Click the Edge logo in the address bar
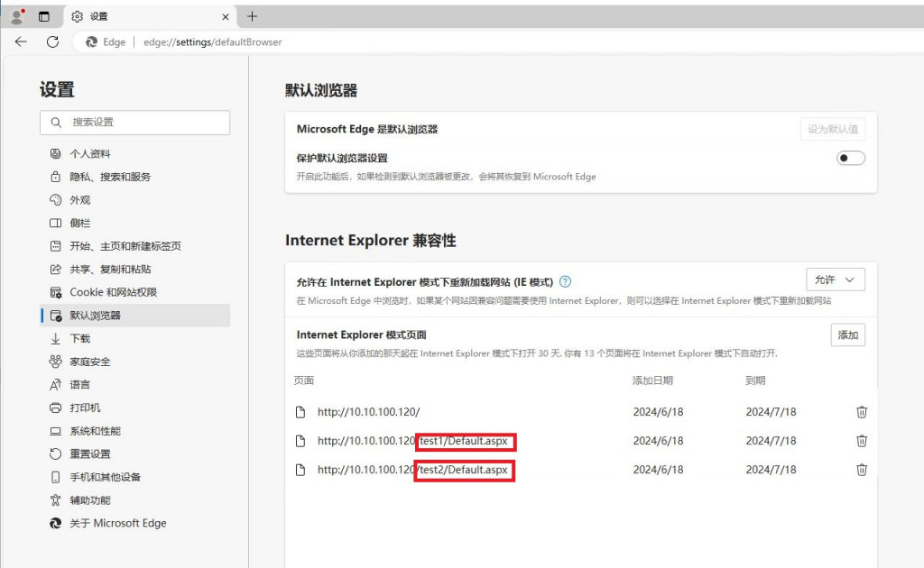The height and width of the screenshot is (568, 924). coord(91,41)
